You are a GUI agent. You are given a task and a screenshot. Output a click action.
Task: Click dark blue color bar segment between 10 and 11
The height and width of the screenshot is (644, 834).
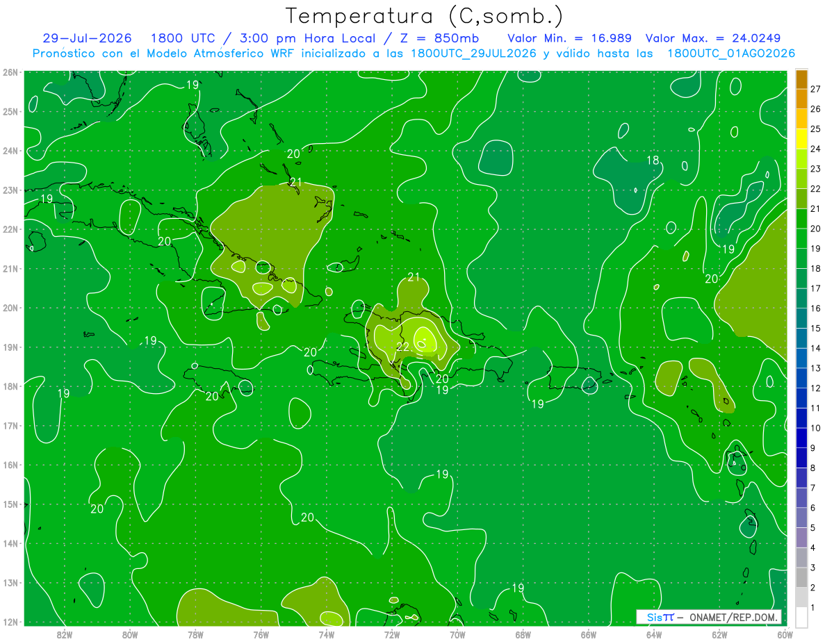coord(801,418)
